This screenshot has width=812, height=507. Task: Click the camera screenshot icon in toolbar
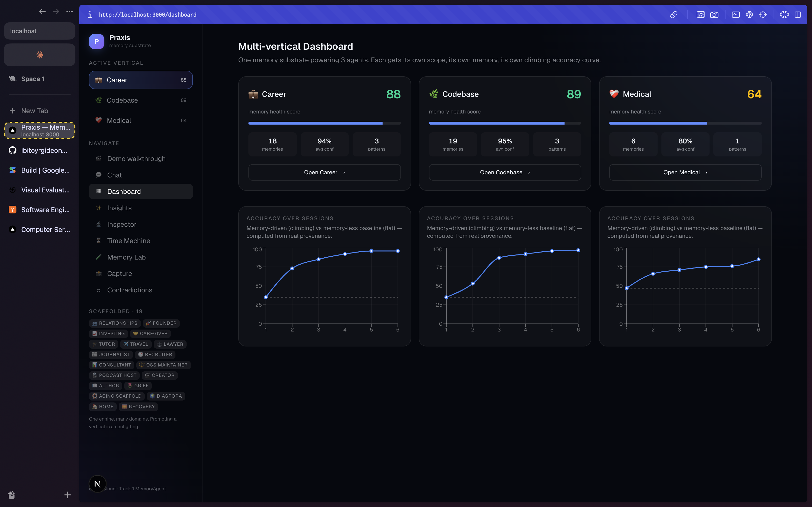point(714,14)
